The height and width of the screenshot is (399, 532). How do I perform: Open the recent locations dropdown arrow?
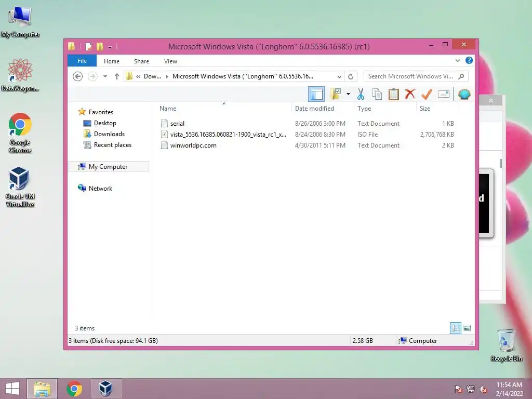(x=105, y=76)
